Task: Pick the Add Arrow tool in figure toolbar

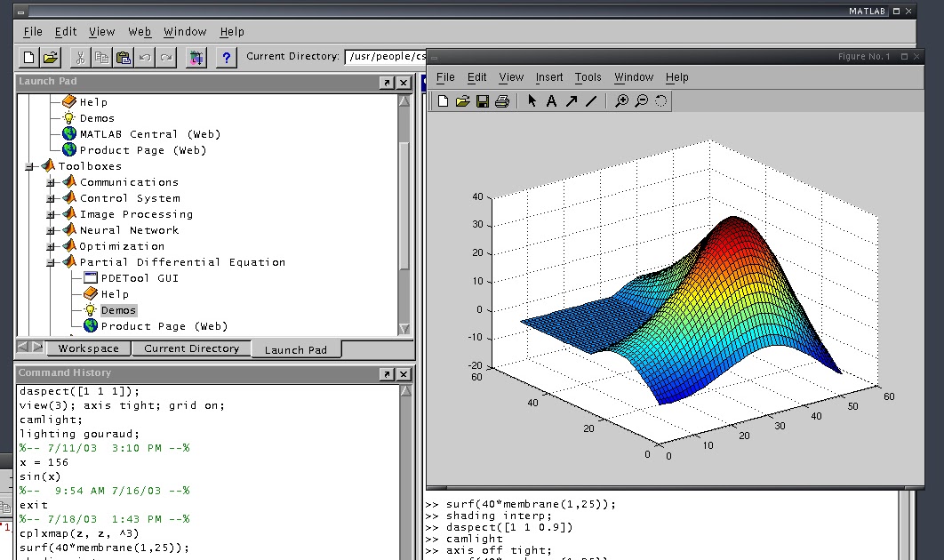Action: click(572, 101)
